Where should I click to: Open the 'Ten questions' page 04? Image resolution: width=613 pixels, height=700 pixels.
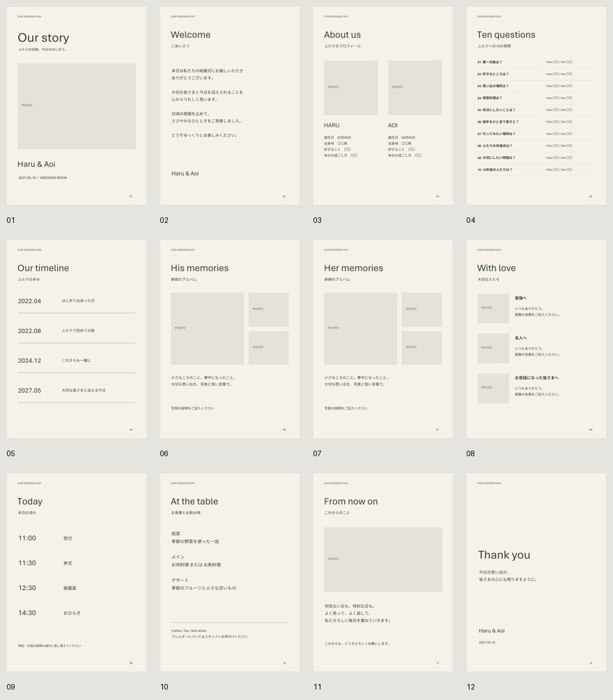(x=536, y=106)
